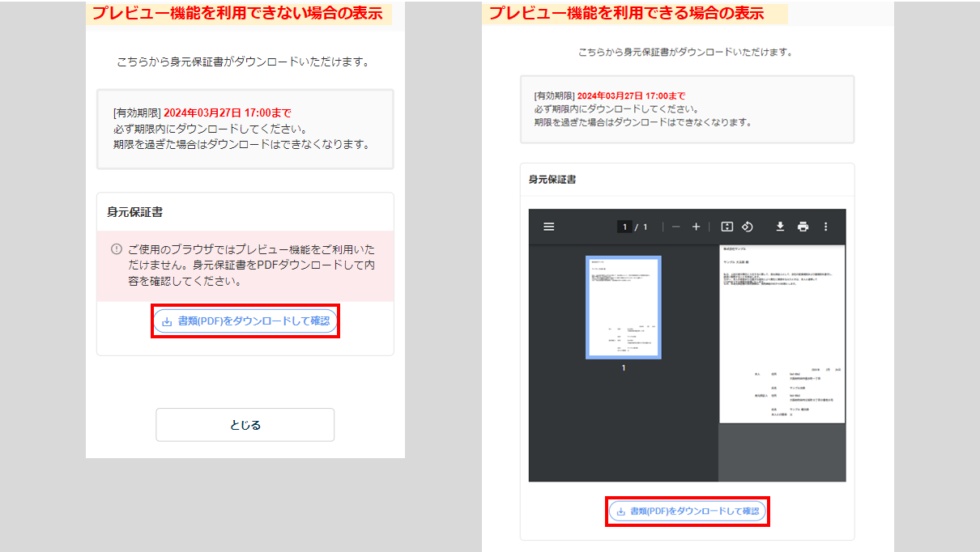This screenshot has width=980, height=552.
Task: Click the pink preview-unavailable warning message
Action: (251, 265)
